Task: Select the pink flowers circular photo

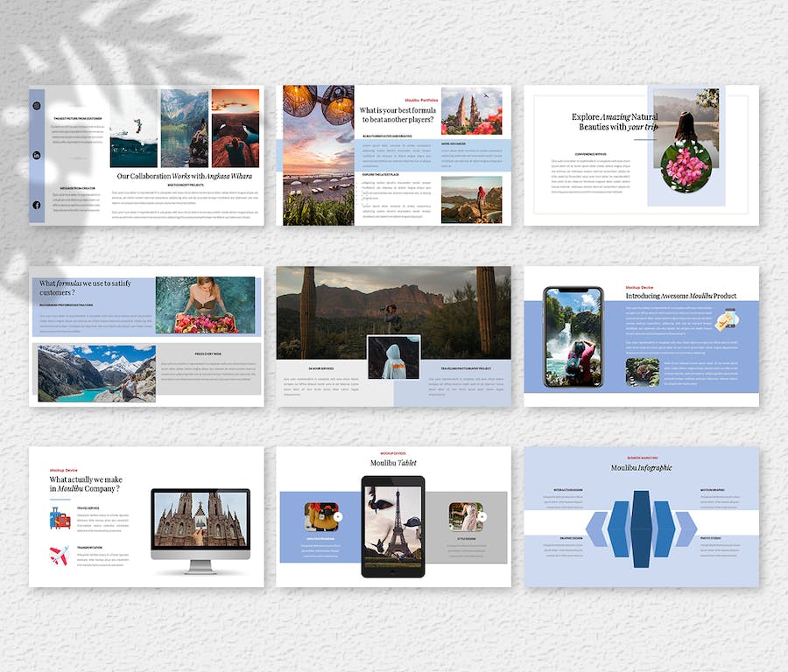Action: 686,166
